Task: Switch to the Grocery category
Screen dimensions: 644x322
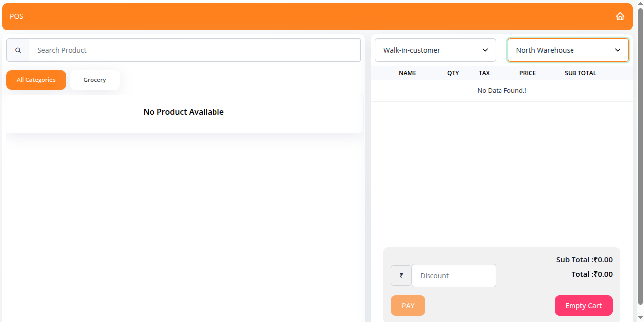Action: pyautogui.click(x=95, y=80)
